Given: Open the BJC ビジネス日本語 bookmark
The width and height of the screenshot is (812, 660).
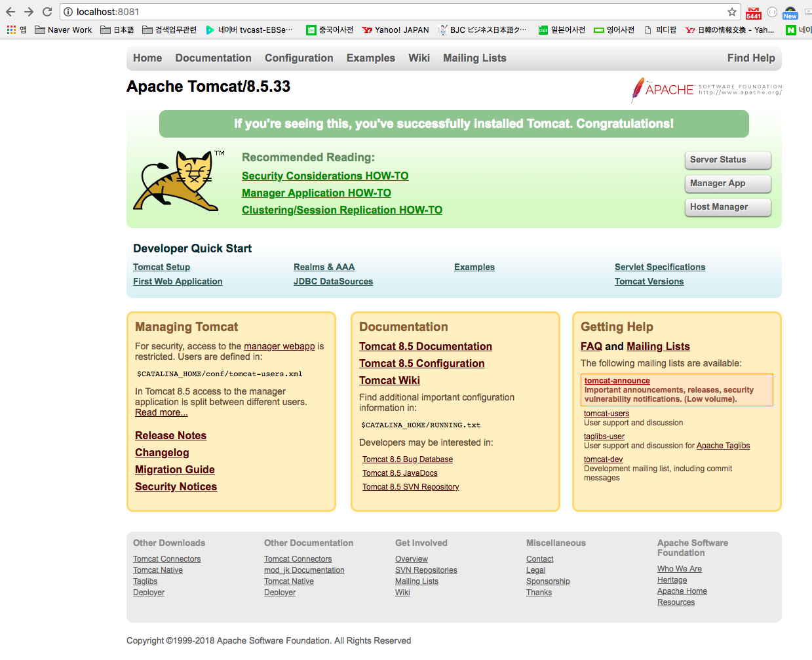Looking at the screenshot, I should coord(482,29).
